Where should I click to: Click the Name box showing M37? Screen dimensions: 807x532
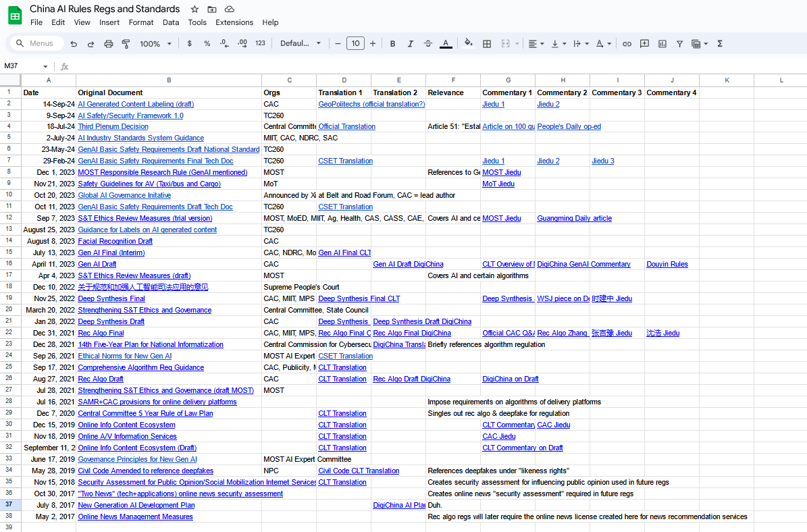coord(22,66)
